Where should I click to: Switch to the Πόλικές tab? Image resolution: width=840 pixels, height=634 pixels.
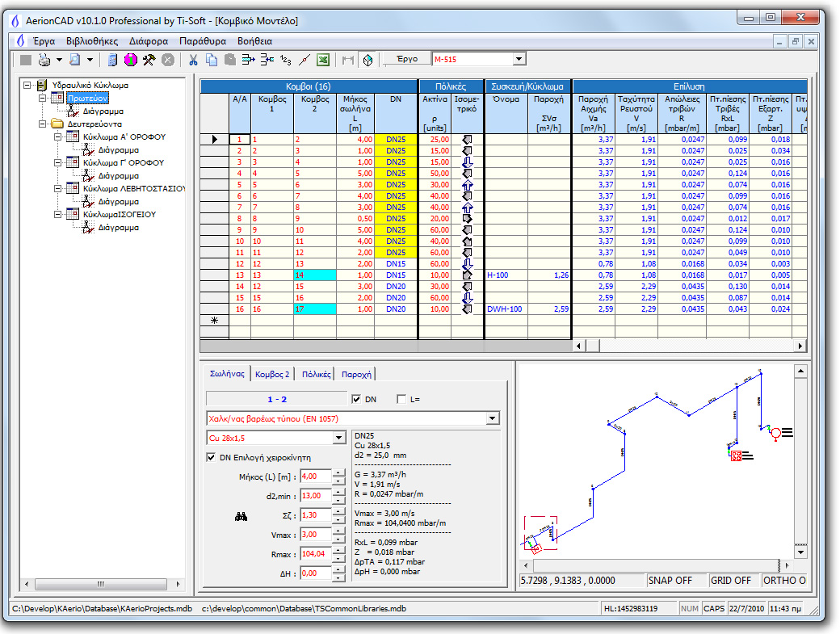tap(317, 374)
